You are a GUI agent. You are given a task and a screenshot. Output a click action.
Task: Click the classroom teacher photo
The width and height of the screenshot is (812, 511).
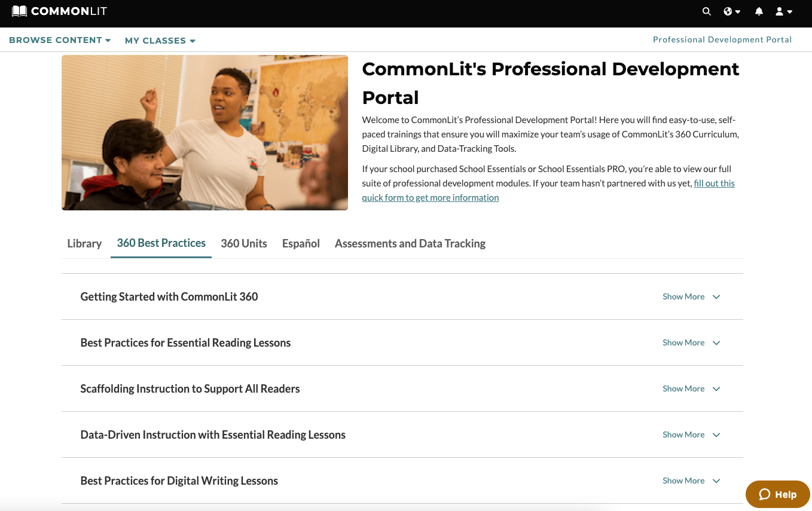[204, 133]
